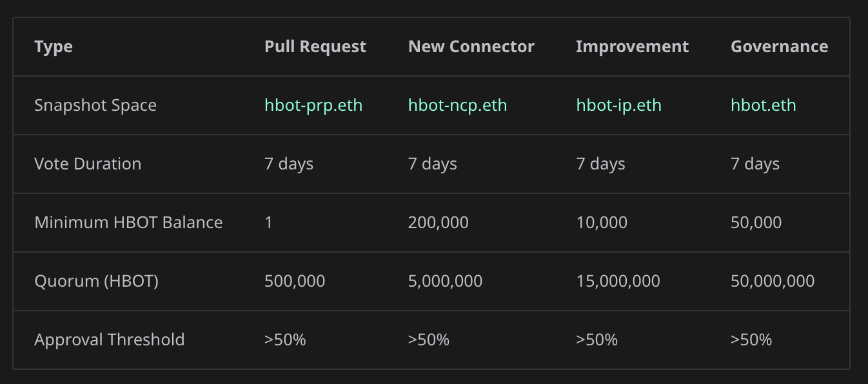Select the 50,000,000 quorum cell
The width and height of the screenshot is (868, 384).
coord(772,281)
